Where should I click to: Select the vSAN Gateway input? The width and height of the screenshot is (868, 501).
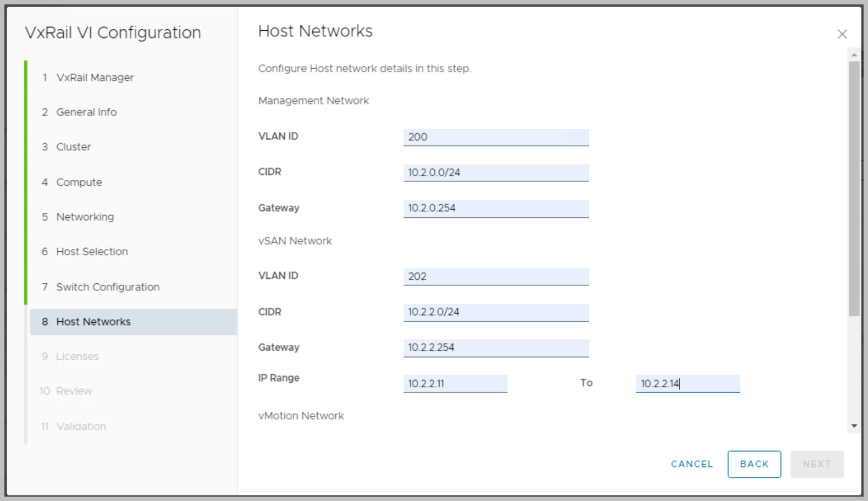pos(496,348)
